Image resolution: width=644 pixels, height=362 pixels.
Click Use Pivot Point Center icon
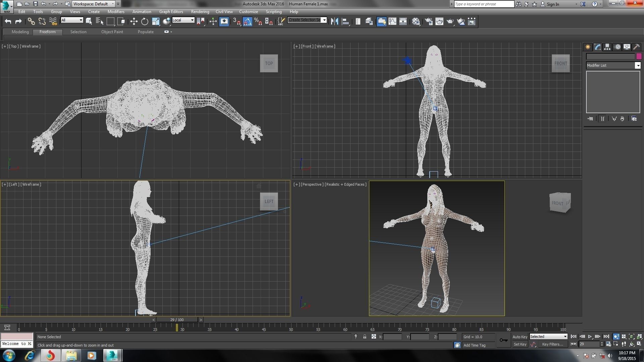pos(201,21)
